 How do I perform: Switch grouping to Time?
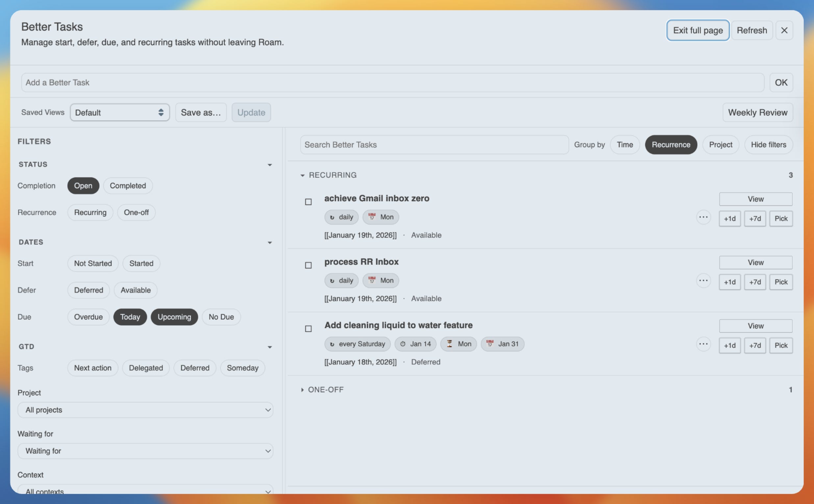(x=625, y=145)
